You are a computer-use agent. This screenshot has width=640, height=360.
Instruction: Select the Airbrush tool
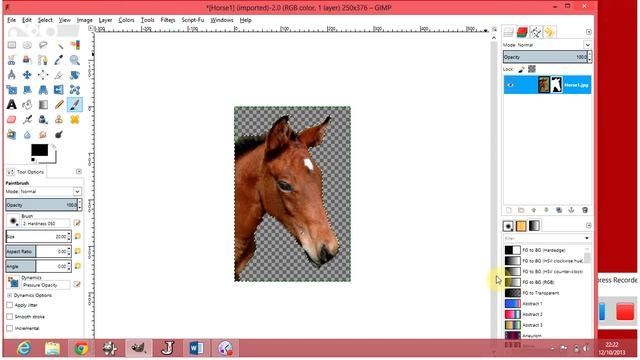pyautogui.click(x=27, y=120)
